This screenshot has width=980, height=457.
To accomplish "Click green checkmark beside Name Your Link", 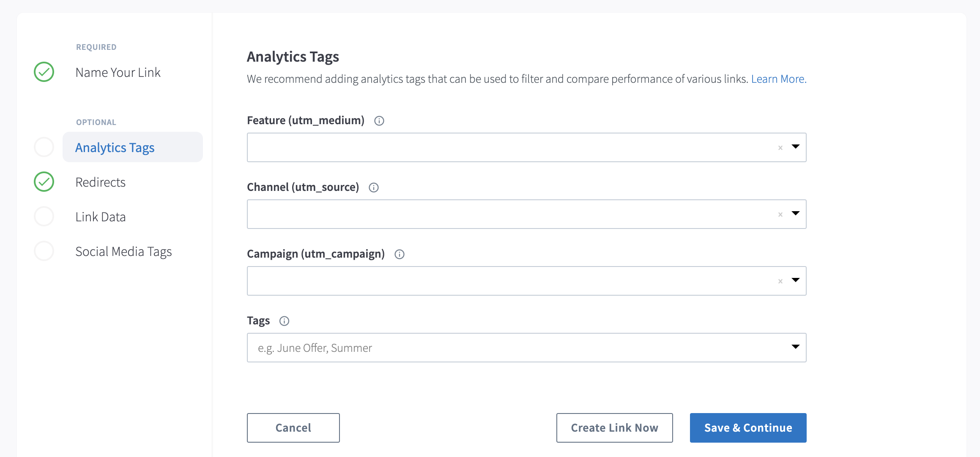I will pyautogui.click(x=44, y=72).
